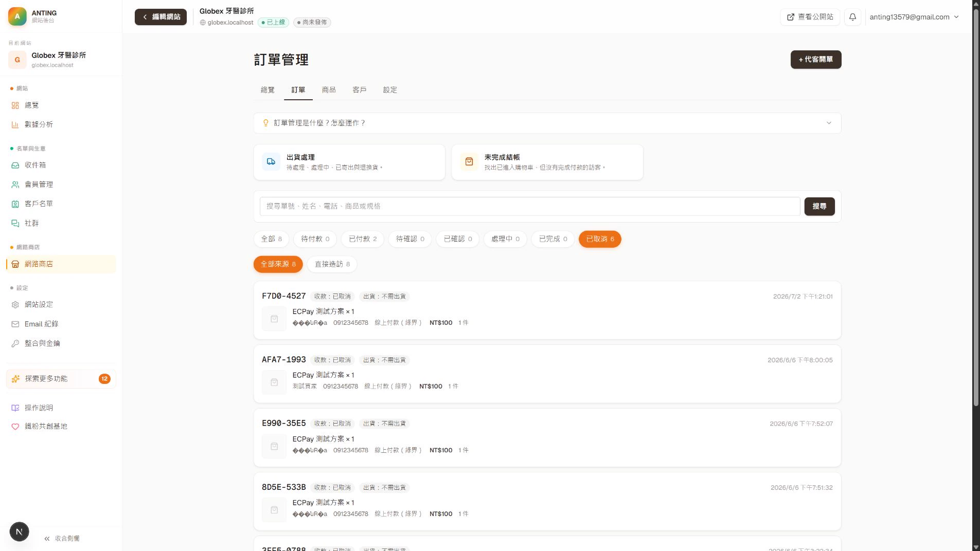
Task: Filter orders by 處理中 status
Action: 505,239
